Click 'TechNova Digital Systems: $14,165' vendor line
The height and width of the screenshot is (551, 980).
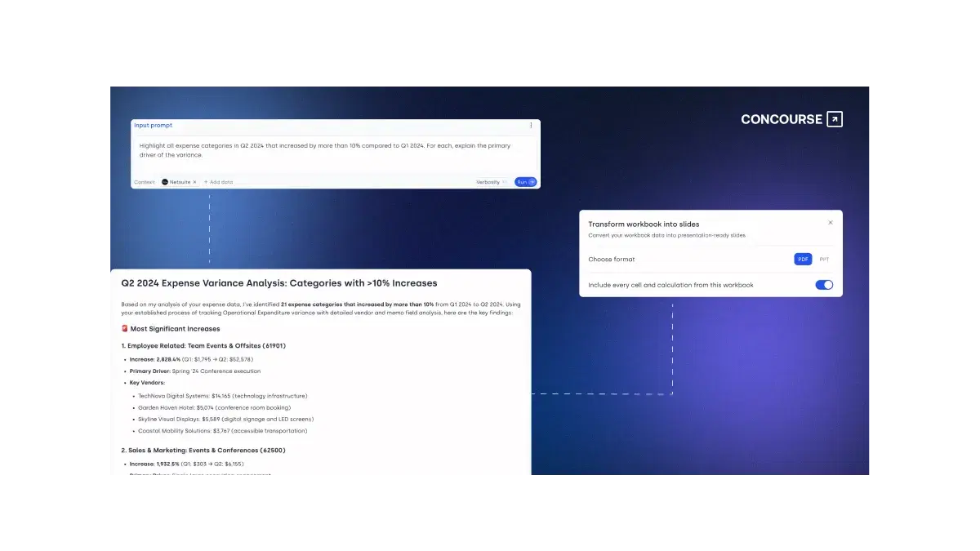coord(223,396)
